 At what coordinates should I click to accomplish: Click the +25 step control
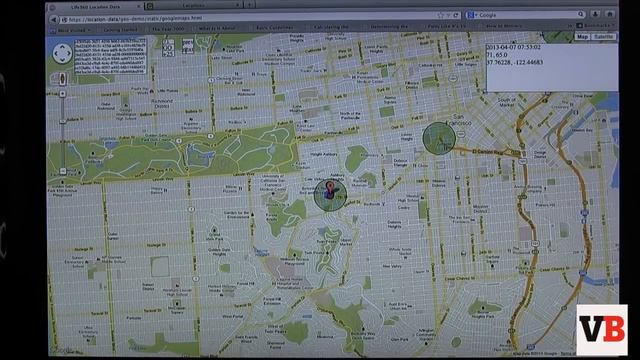[x=168, y=53]
